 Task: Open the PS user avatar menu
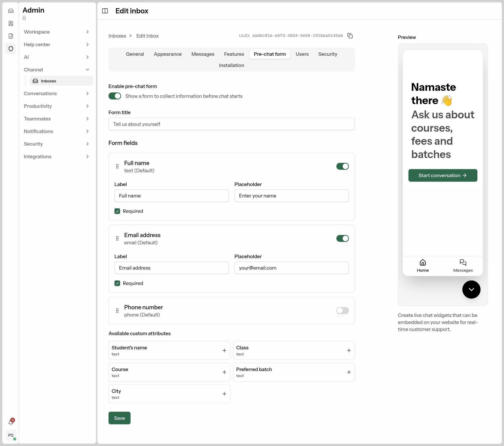click(x=11, y=435)
